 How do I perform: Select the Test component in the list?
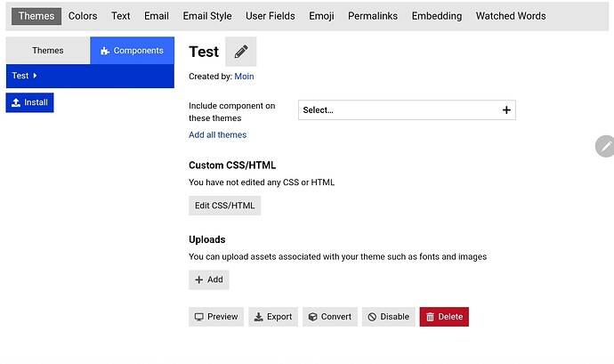point(90,76)
